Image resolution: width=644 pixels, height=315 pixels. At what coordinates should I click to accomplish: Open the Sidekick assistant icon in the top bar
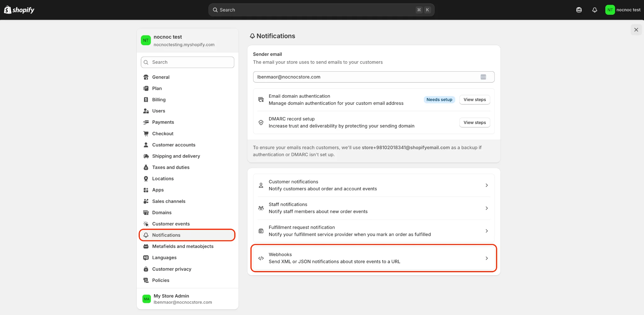[579, 10]
